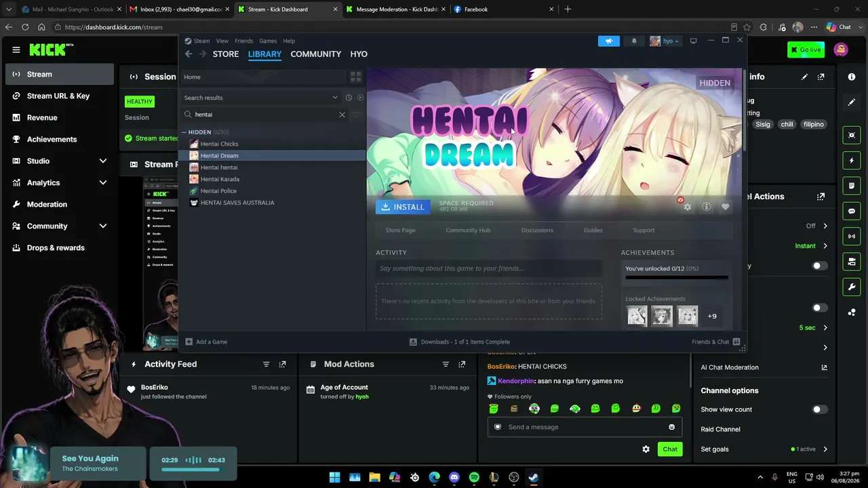868x488 pixels.
Task: Open Raid Channel option
Action: (x=720, y=429)
